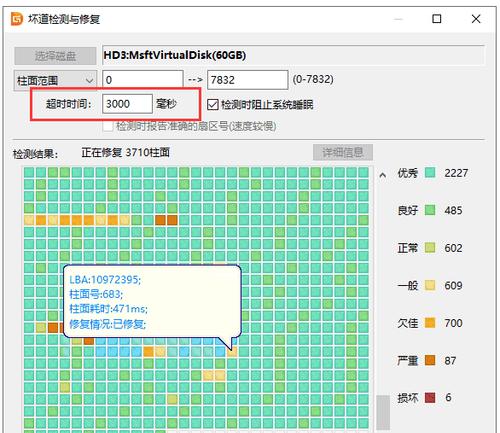Open the 柱面范围 dropdown
The height and width of the screenshot is (433, 500).
(x=55, y=80)
